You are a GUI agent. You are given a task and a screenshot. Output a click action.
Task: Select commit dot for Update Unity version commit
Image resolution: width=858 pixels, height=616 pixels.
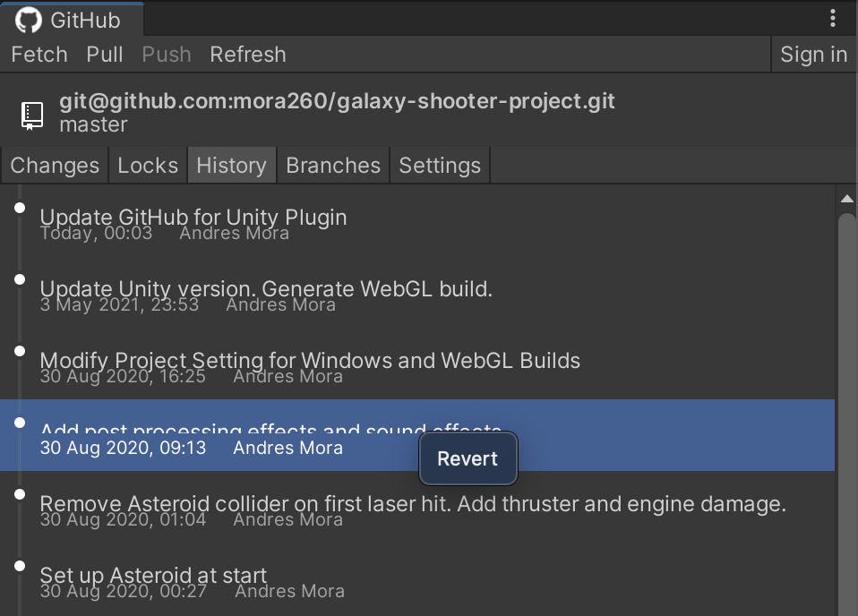[x=20, y=279]
